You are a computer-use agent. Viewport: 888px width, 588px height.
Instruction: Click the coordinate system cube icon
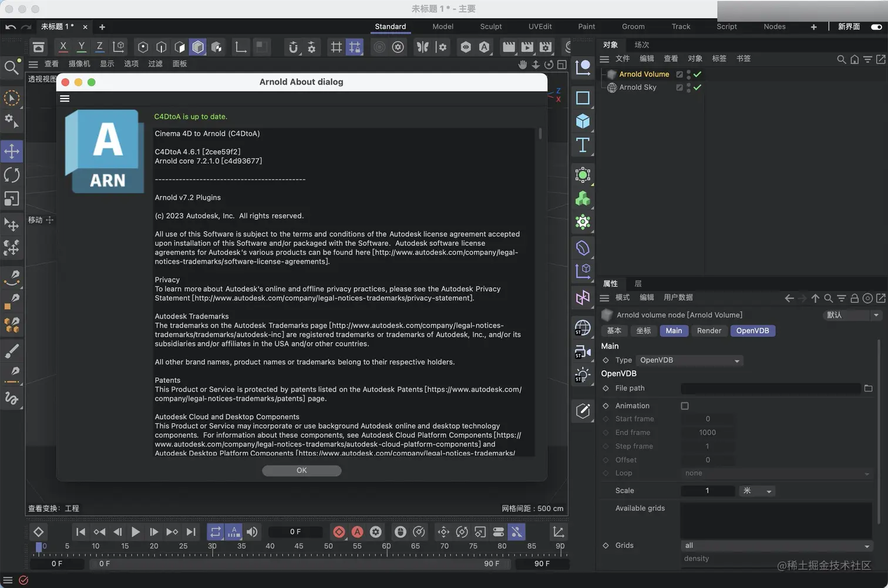pos(119,46)
